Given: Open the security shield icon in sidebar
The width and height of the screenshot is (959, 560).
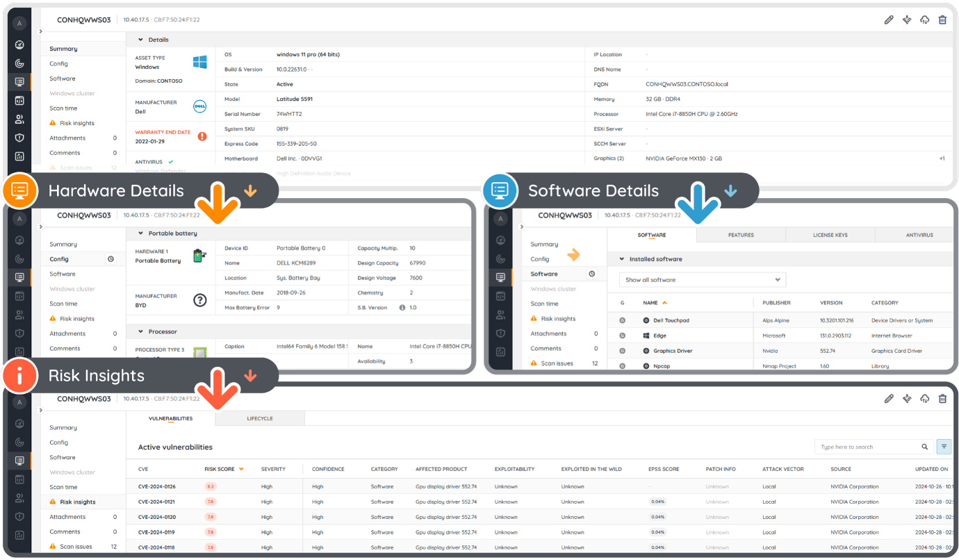Looking at the screenshot, I should (19, 138).
